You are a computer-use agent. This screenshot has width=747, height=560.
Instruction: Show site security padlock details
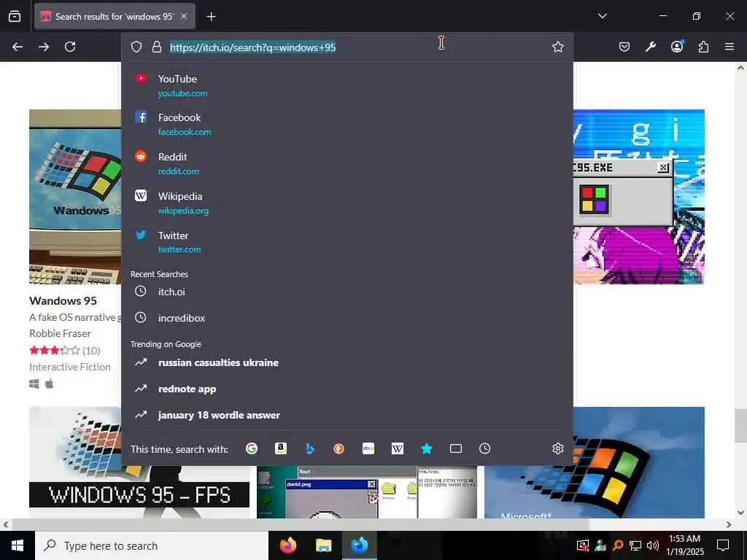[x=157, y=47]
